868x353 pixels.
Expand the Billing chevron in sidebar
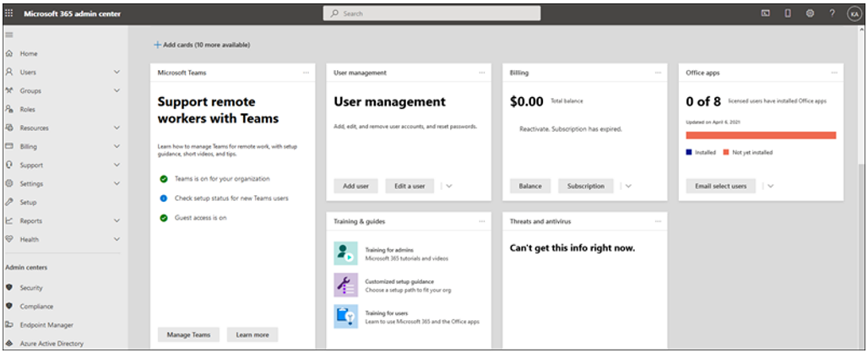click(117, 147)
